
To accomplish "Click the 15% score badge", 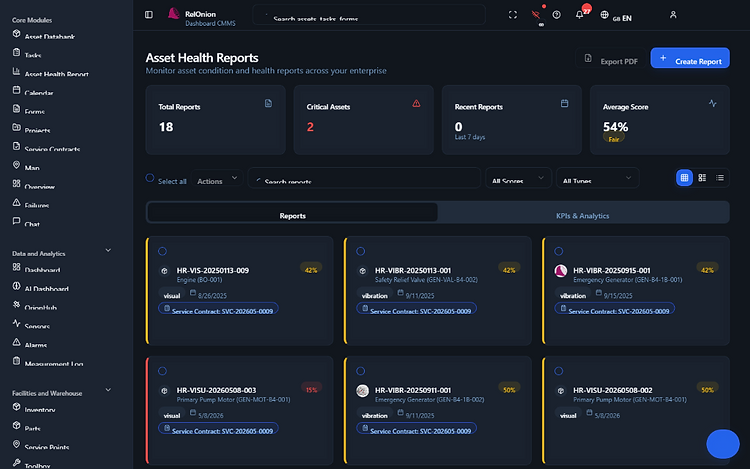I will (x=311, y=390).
